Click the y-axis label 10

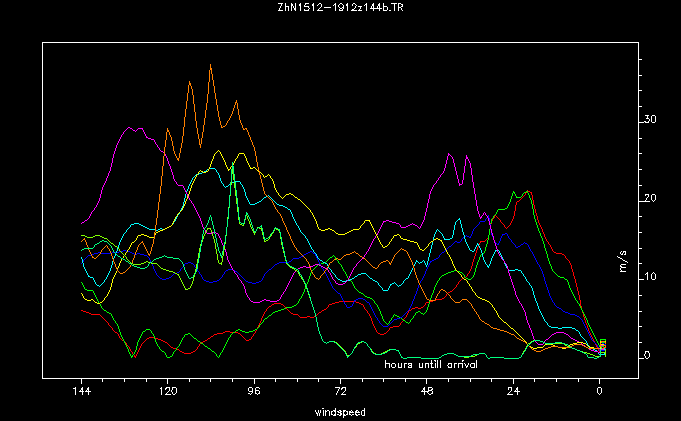tap(650, 277)
